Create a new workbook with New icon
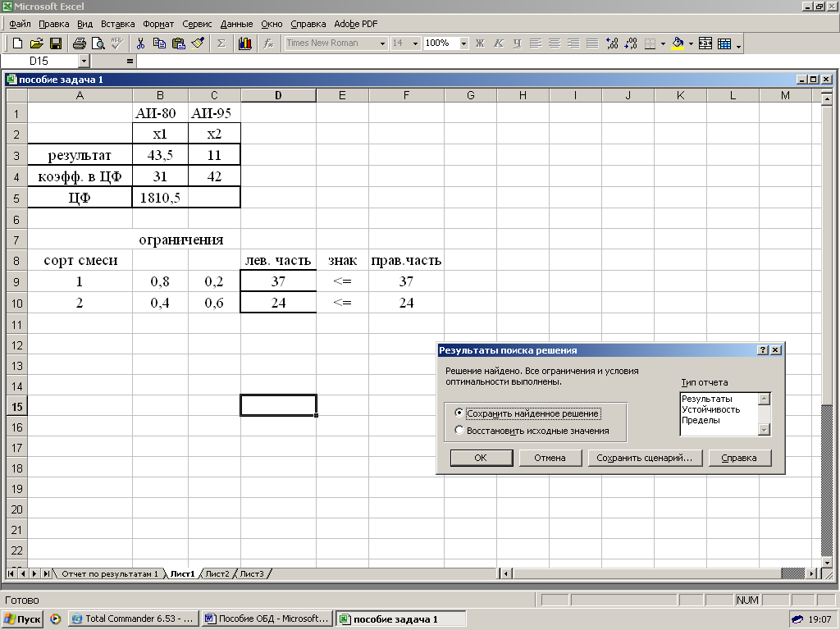Viewport: 840px width, 630px height. [17, 43]
